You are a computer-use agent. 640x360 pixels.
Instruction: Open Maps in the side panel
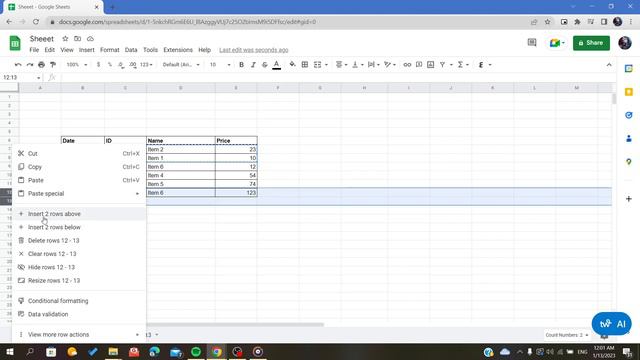629,162
